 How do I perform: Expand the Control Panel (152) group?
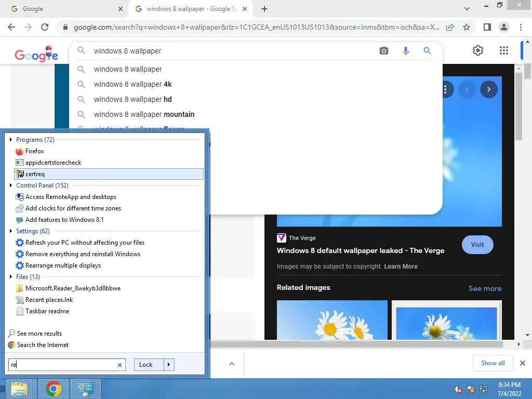(11, 185)
